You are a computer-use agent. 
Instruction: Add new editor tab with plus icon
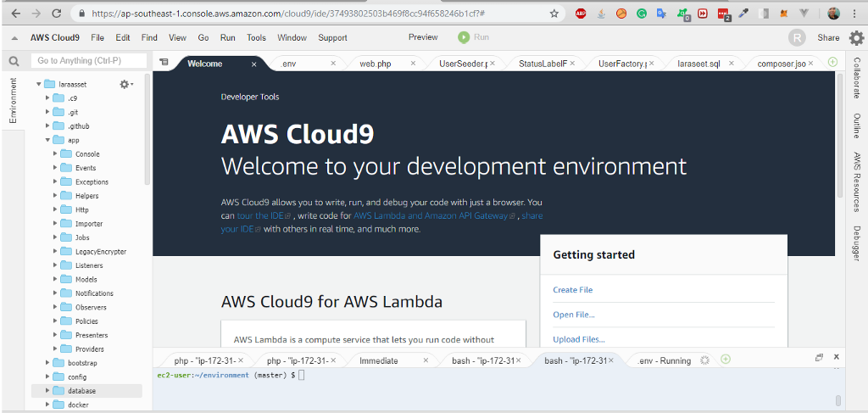[832, 62]
